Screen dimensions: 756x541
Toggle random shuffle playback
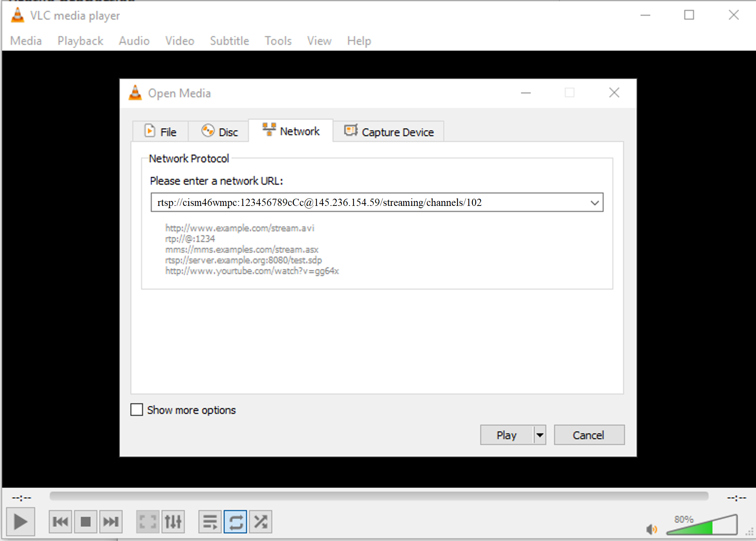coord(260,522)
